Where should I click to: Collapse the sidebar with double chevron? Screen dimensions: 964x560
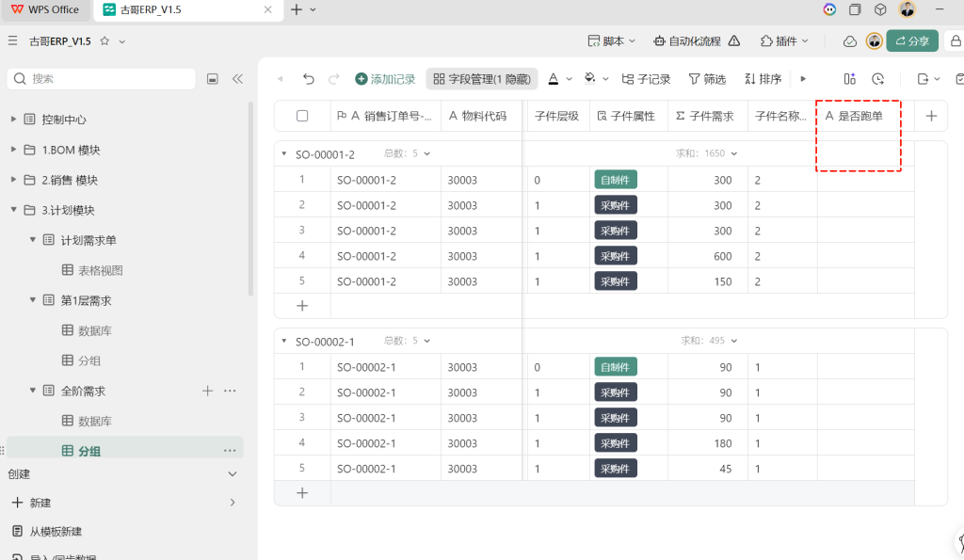[x=238, y=79]
